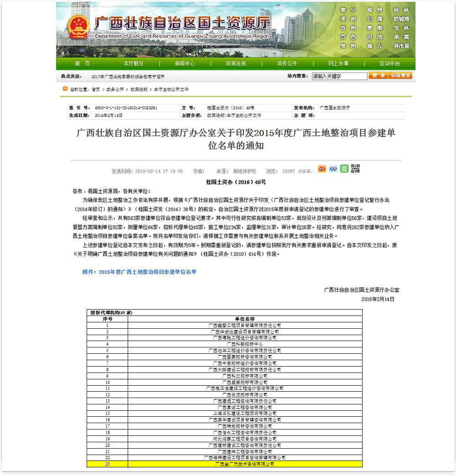Go to 新闻中心 in the navigation bar

point(185,63)
